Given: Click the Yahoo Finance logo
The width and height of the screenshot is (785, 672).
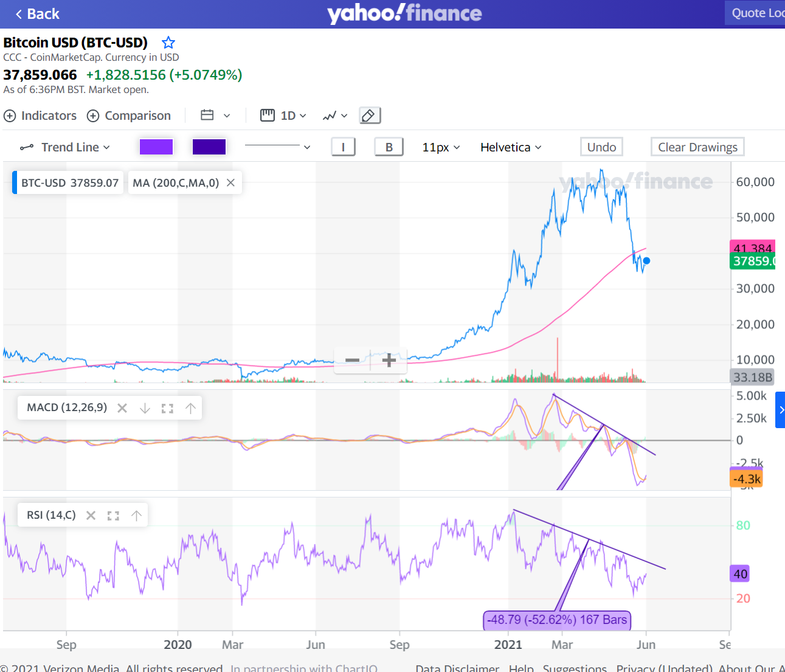Looking at the screenshot, I should pos(404,13).
